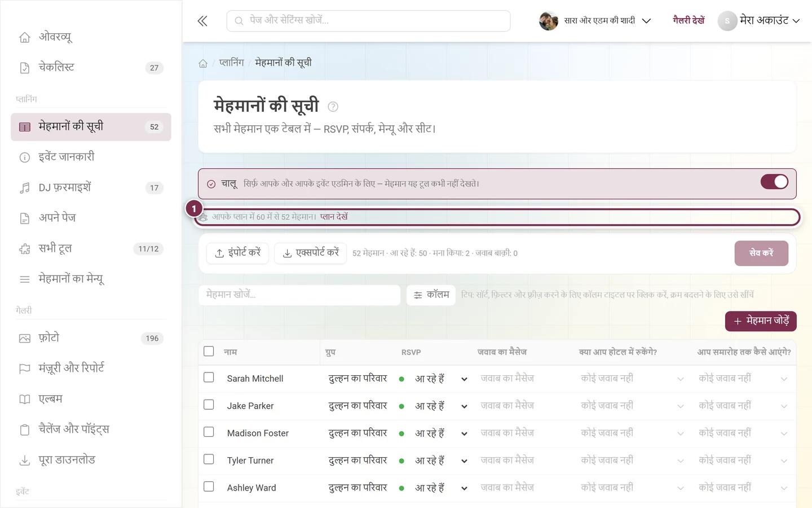Click the मेहमानों का मेन्यू lines icon
Viewport: 812px width, 508px height.
tap(25, 279)
